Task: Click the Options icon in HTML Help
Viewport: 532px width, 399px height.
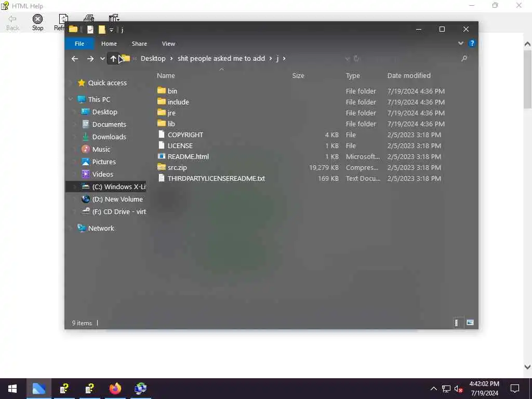Action: pos(114,18)
